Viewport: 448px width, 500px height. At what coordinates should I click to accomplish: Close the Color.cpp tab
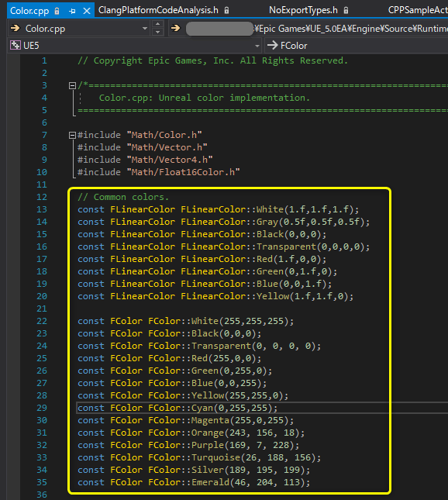(x=86, y=11)
